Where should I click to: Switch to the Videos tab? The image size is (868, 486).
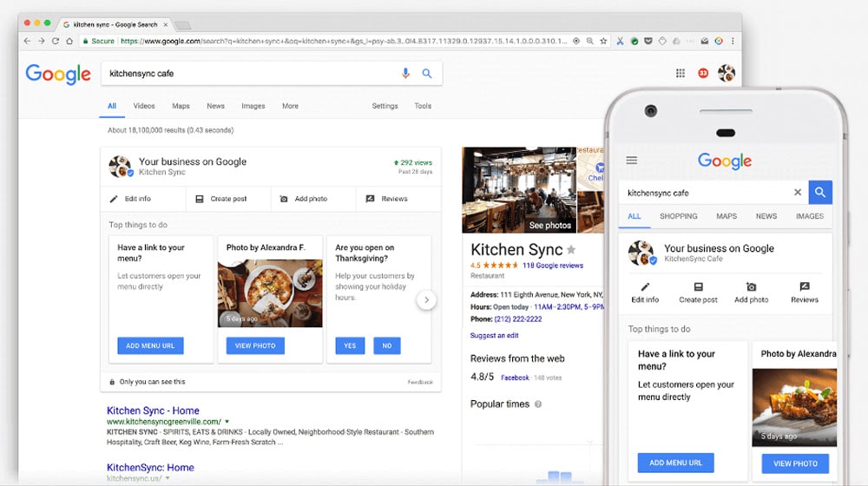pos(144,106)
